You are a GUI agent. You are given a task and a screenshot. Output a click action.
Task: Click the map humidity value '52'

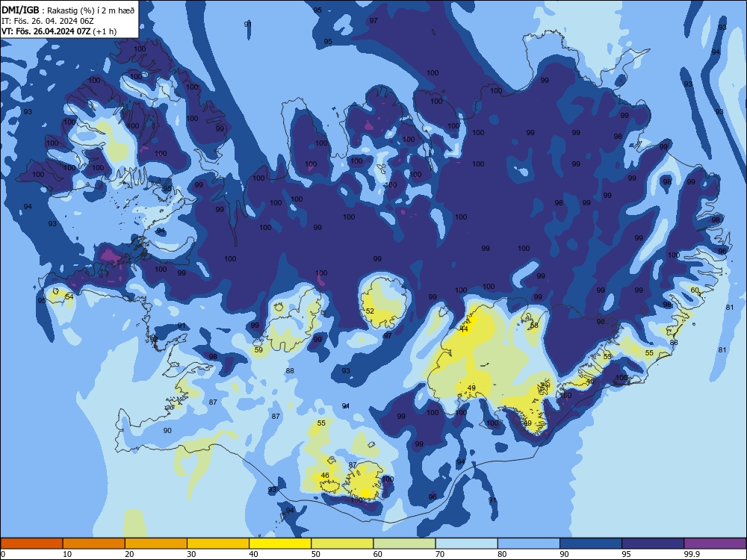pyautogui.click(x=370, y=311)
